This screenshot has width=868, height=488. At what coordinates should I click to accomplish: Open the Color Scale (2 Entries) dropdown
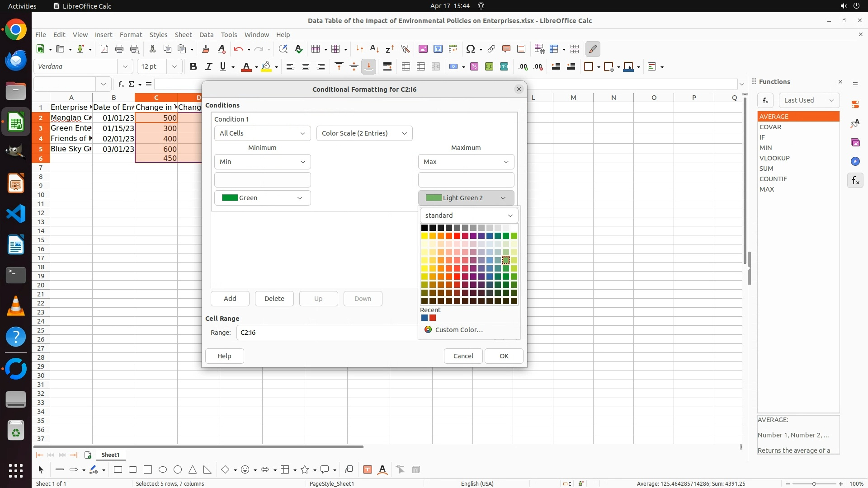(x=364, y=133)
